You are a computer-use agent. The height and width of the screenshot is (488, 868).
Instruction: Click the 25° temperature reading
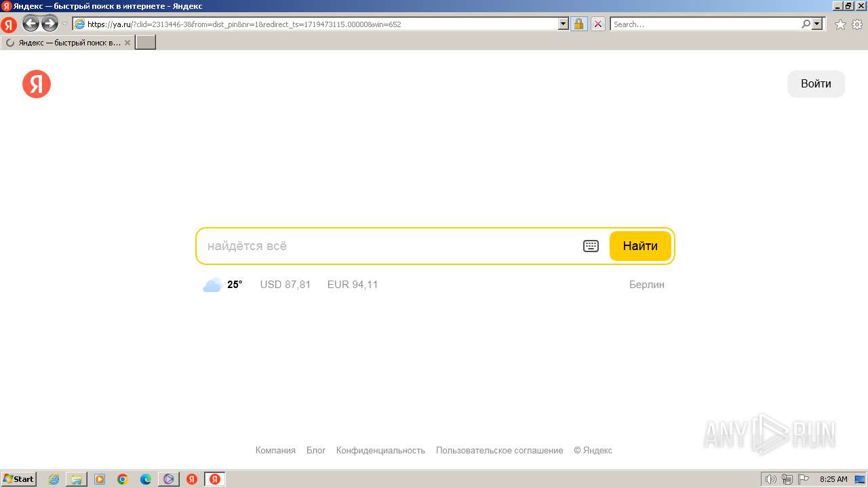(235, 285)
